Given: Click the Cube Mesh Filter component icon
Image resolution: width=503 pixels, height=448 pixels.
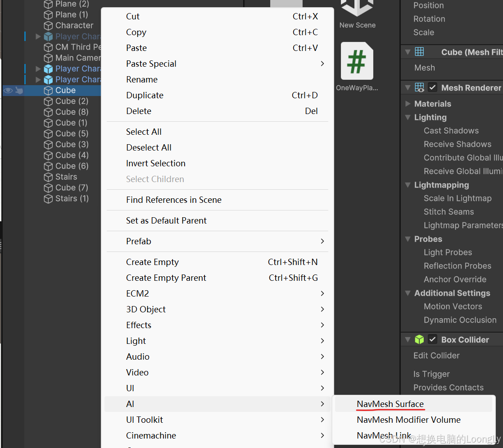Looking at the screenshot, I should [419, 52].
